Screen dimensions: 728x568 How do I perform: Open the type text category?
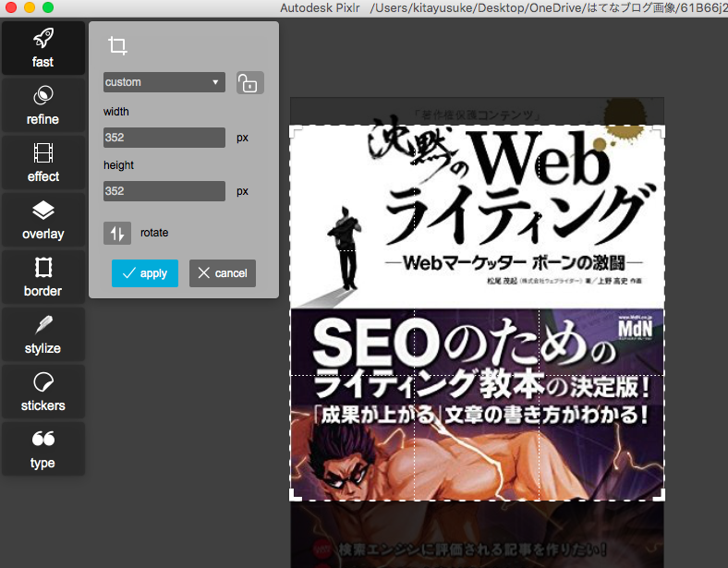click(x=43, y=449)
